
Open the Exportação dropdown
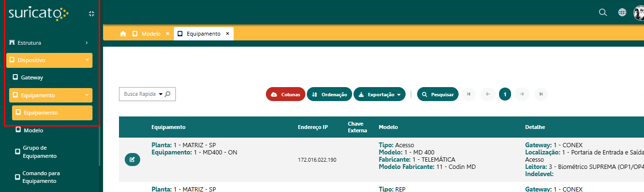[380, 94]
